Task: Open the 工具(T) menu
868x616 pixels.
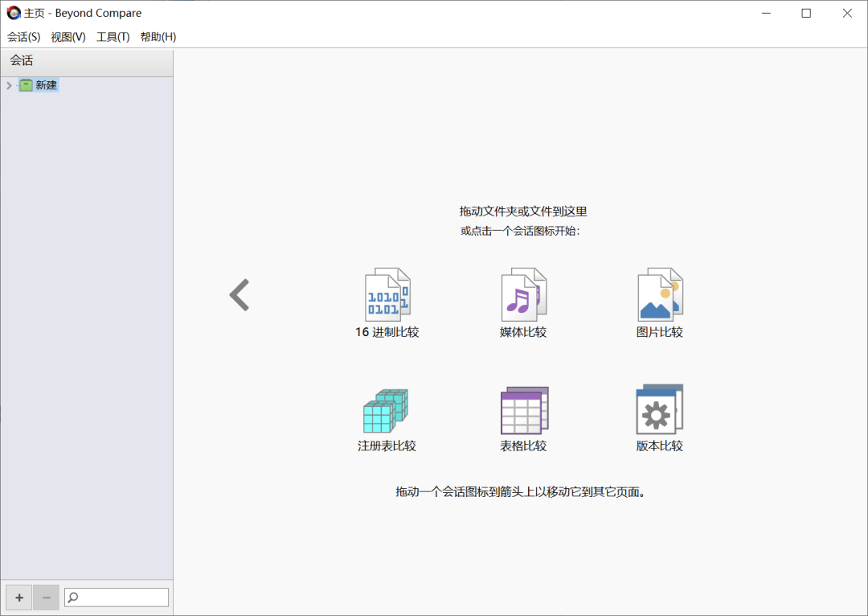Action: point(113,37)
